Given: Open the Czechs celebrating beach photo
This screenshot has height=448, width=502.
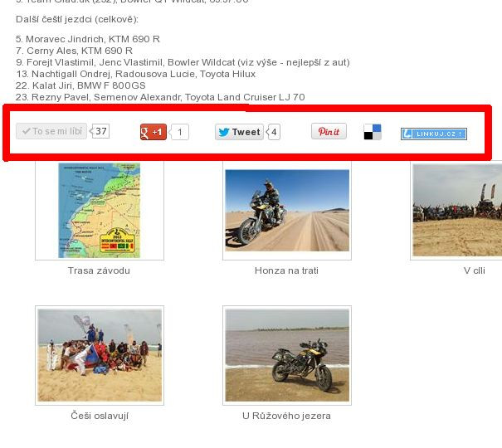Looking at the screenshot, I should point(100,355).
